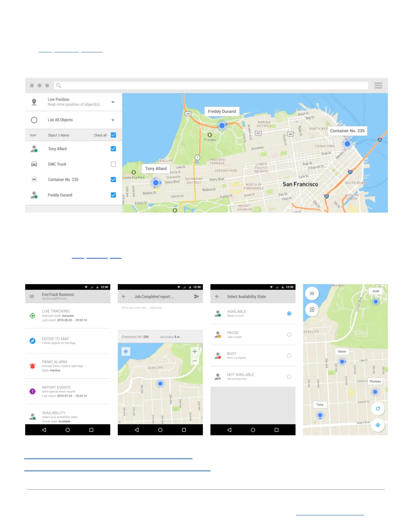This screenshot has width=411, height=532.
Task: Open the EverTrack Business hamburger menu
Action: 32,296
